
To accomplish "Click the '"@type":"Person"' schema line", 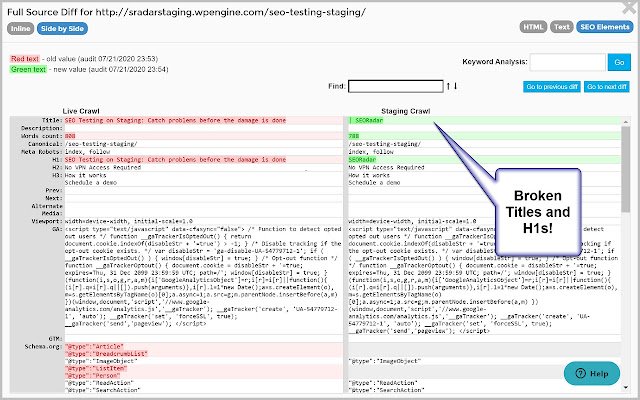I will tap(92, 376).
